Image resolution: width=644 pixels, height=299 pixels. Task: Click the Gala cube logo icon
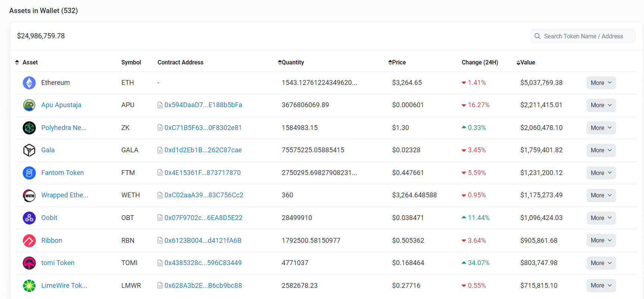point(29,150)
